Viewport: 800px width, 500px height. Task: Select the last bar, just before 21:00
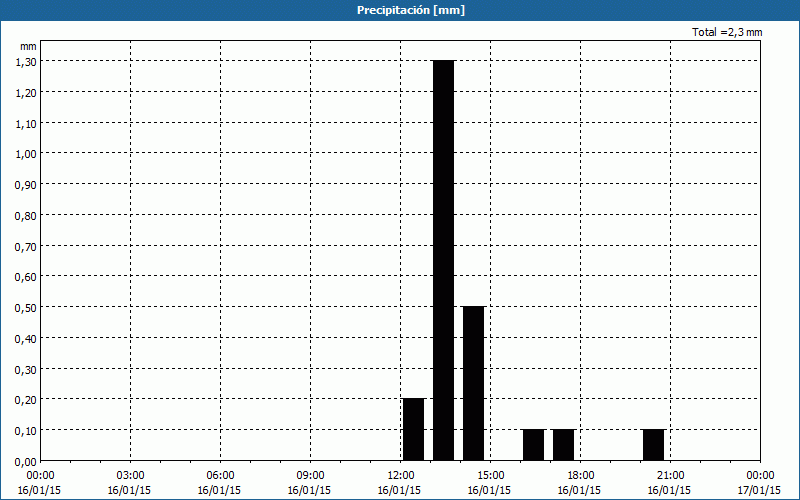[653, 445]
